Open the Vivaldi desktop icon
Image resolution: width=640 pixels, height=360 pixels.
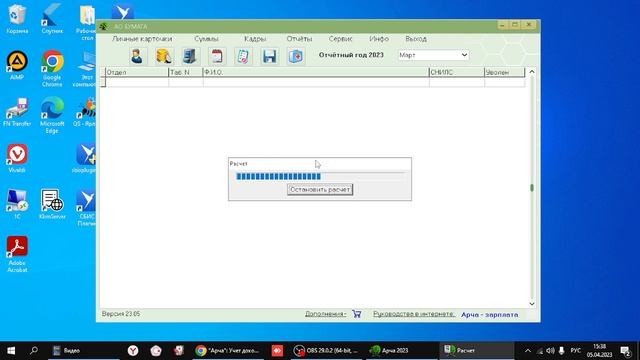click(x=17, y=158)
